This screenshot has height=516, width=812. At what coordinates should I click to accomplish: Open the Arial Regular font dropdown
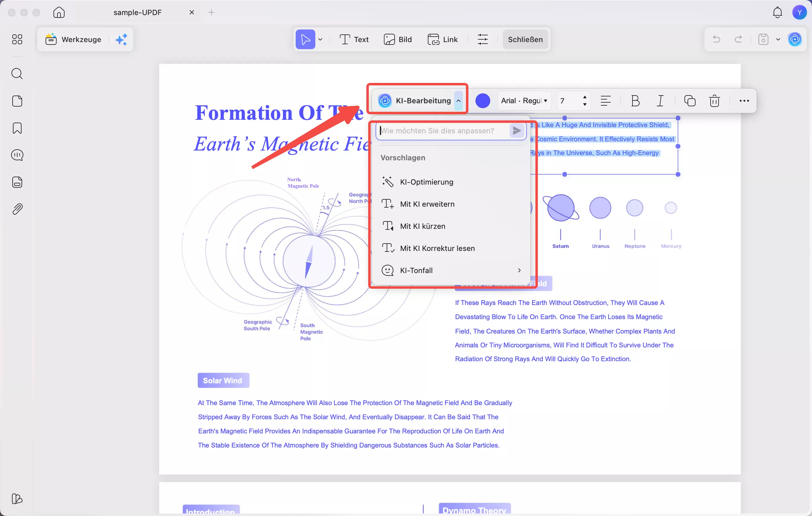point(524,101)
